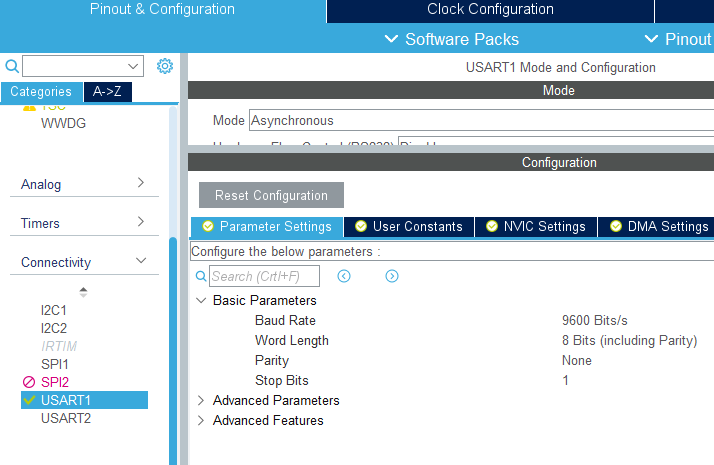This screenshot has height=465, width=714.
Task: Open the User Constants tab
Action: click(x=409, y=226)
